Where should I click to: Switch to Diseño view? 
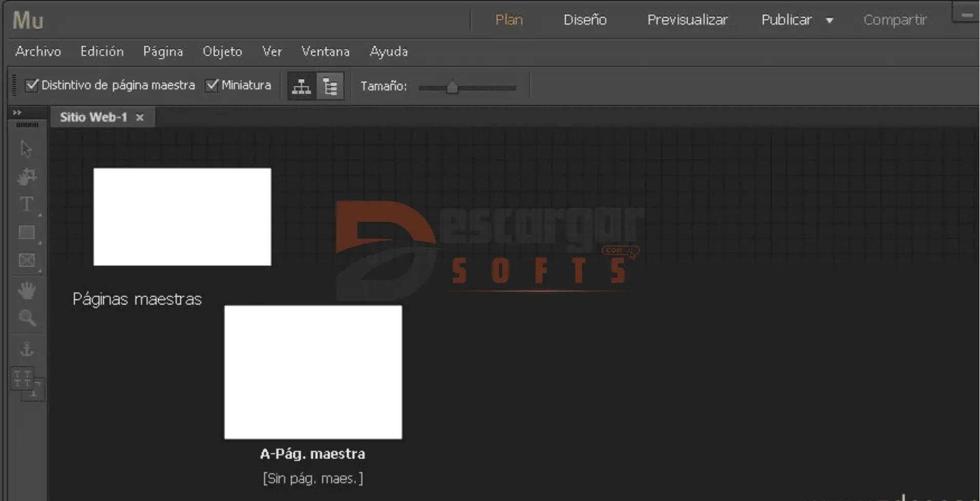point(585,20)
